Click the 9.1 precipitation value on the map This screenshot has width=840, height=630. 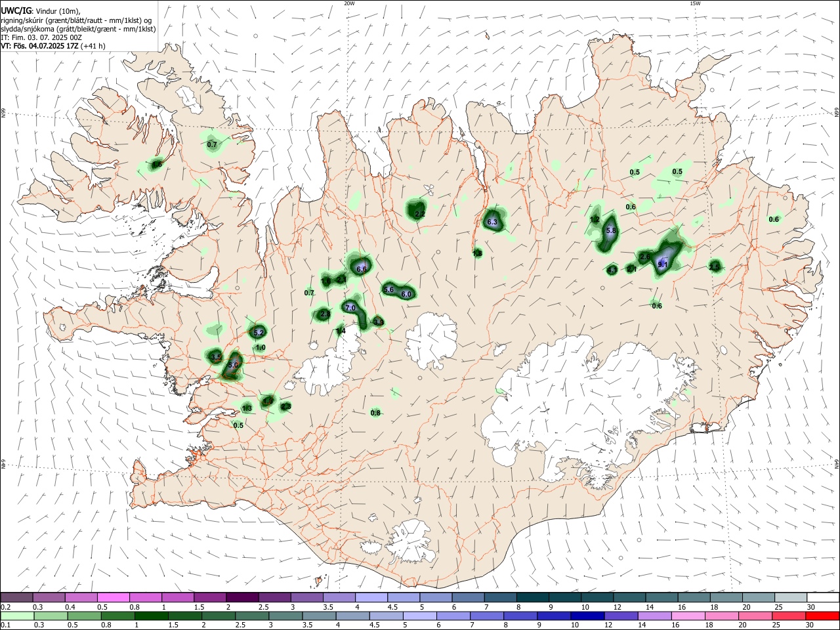click(x=662, y=264)
